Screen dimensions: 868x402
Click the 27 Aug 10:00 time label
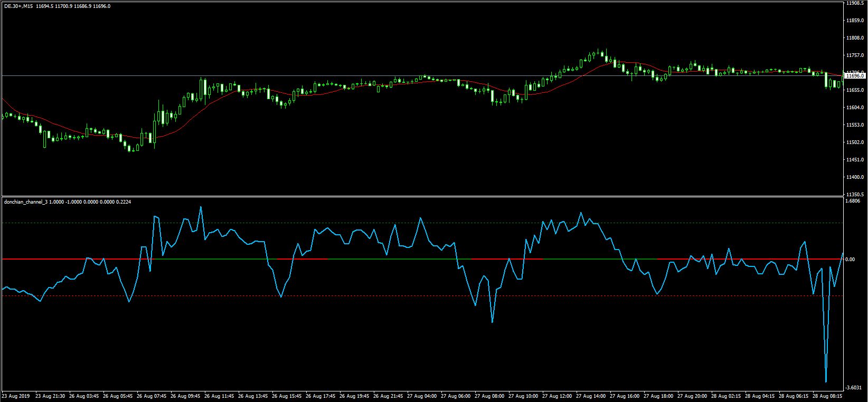[x=523, y=395]
